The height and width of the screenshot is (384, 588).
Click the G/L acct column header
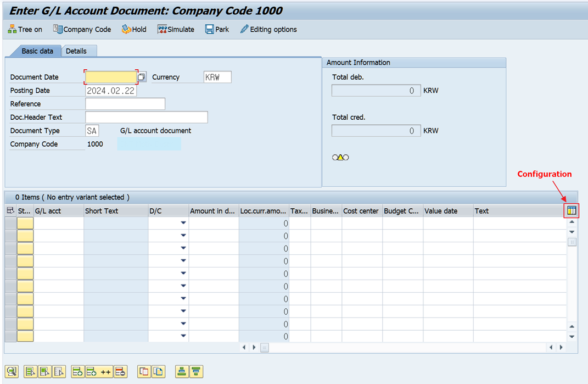[59, 211]
